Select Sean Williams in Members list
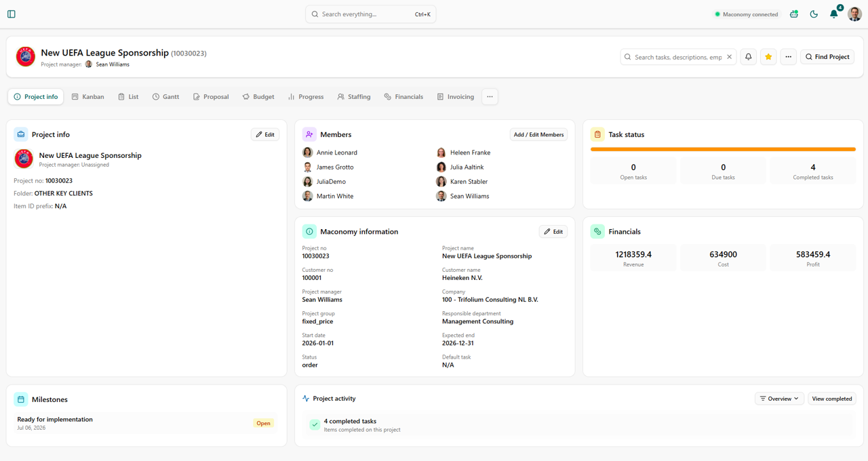 tap(463, 196)
